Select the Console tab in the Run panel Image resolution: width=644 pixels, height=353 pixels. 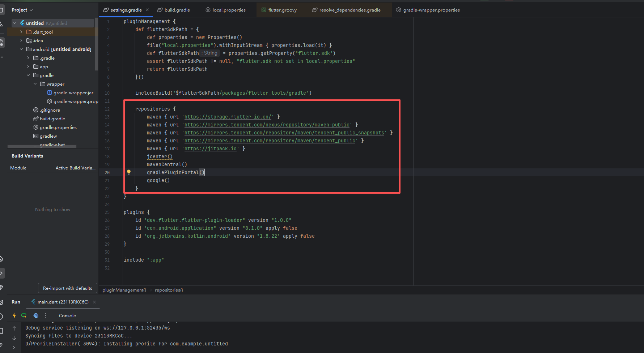[67, 315]
